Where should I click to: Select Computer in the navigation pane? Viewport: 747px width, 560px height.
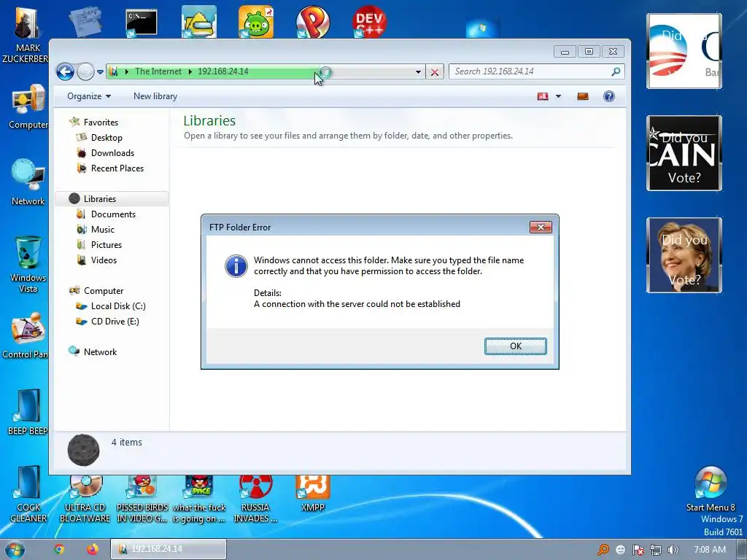104,290
